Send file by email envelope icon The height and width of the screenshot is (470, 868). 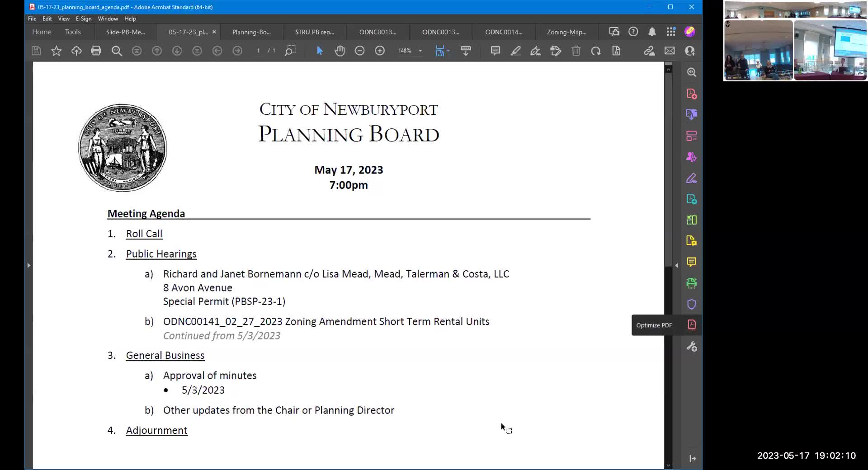670,51
